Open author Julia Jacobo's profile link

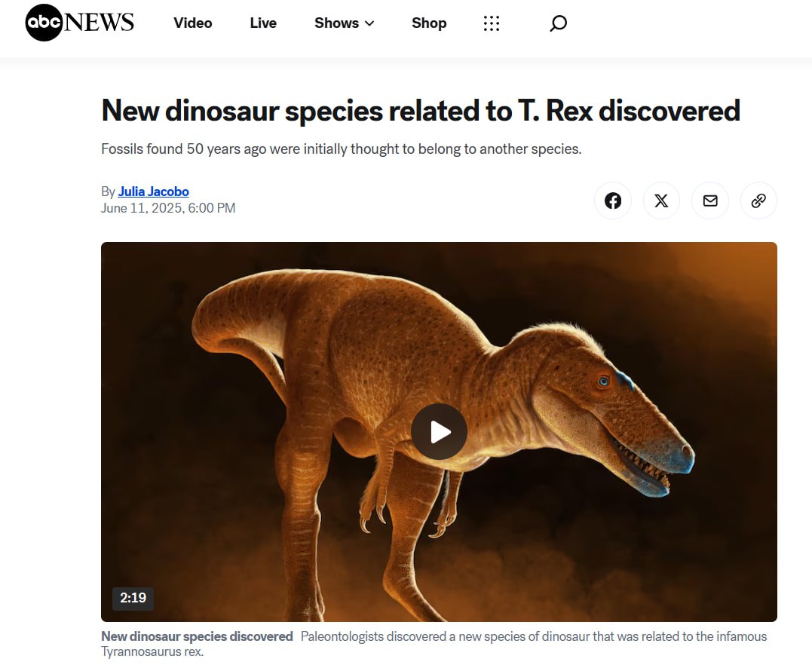click(x=153, y=192)
